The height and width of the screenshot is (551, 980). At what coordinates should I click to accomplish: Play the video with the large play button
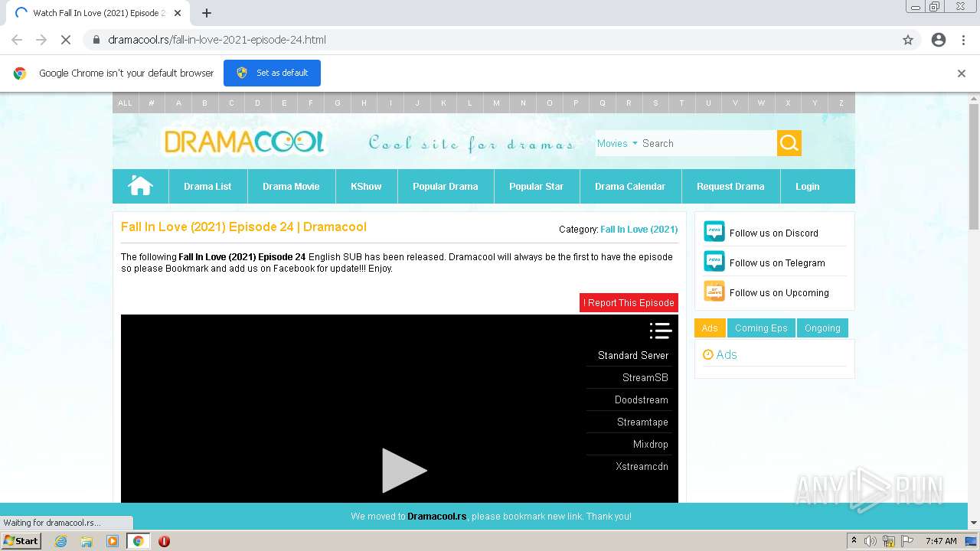403,470
